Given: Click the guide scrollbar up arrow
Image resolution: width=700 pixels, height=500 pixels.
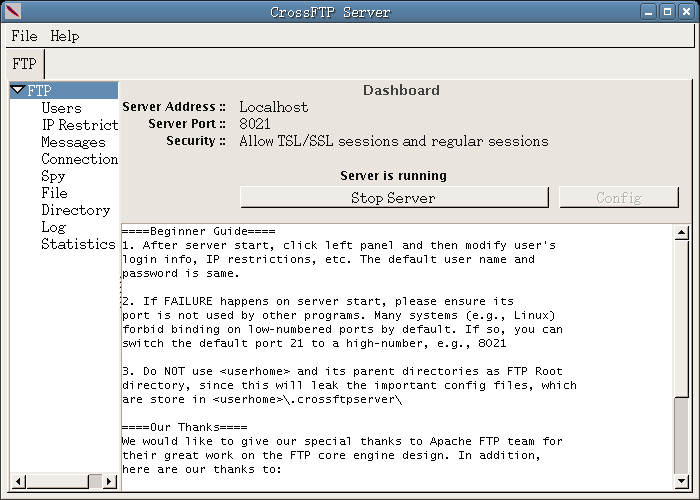Looking at the screenshot, I should (x=681, y=232).
